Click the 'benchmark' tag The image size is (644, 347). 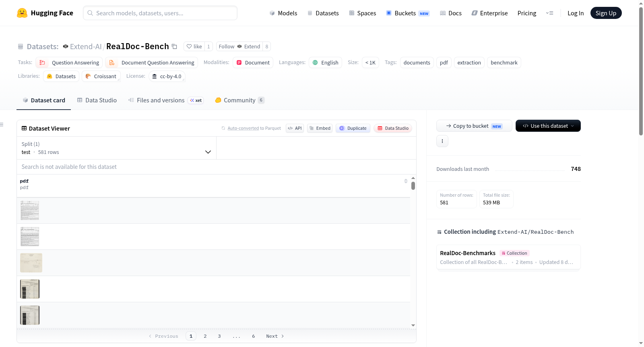tap(504, 62)
